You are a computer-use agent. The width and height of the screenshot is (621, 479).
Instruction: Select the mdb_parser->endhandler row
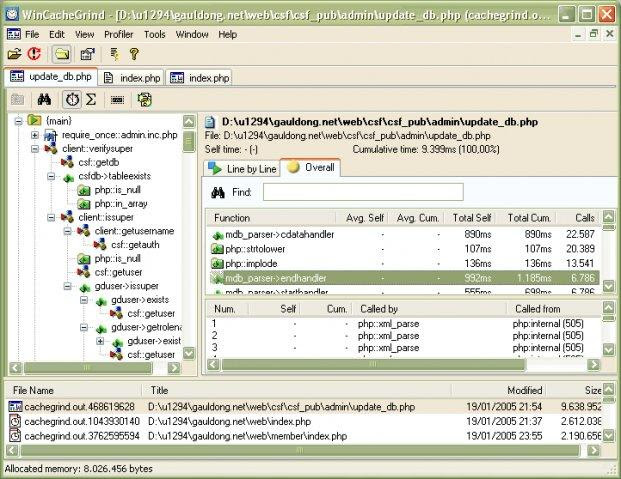pyautogui.click(x=404, y=278)
